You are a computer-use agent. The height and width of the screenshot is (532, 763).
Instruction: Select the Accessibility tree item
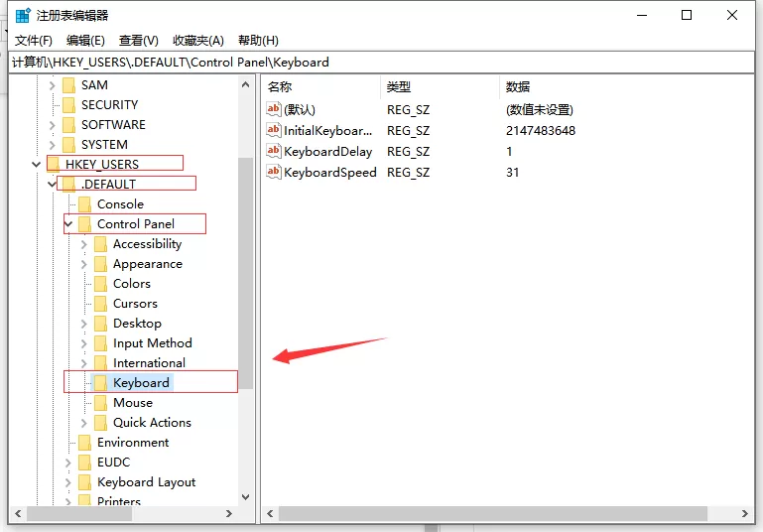coord(148,244)
